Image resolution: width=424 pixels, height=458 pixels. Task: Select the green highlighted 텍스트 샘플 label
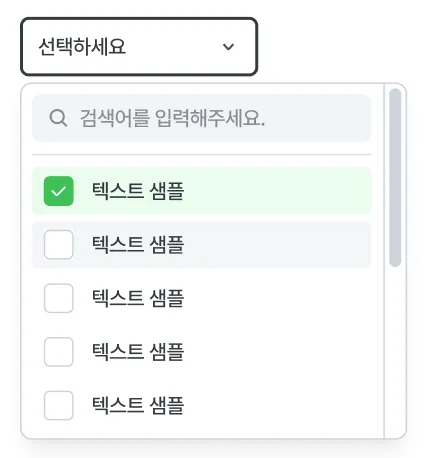138,191
